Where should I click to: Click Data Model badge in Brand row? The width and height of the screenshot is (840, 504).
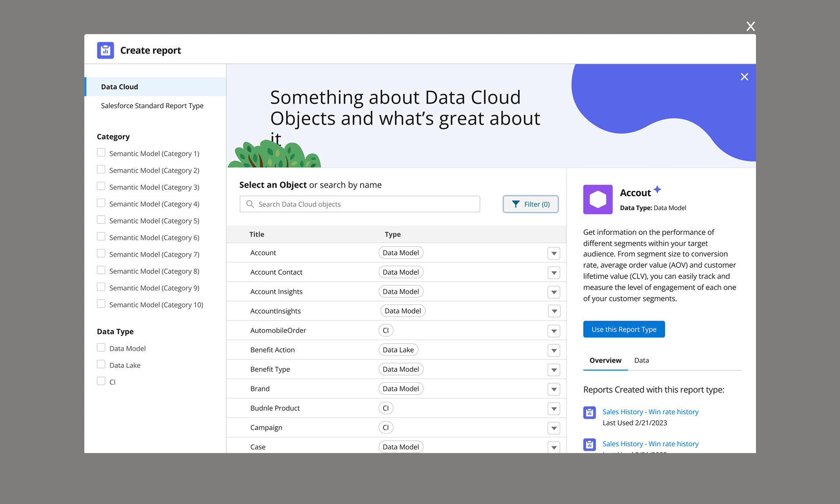pos(401,389)
